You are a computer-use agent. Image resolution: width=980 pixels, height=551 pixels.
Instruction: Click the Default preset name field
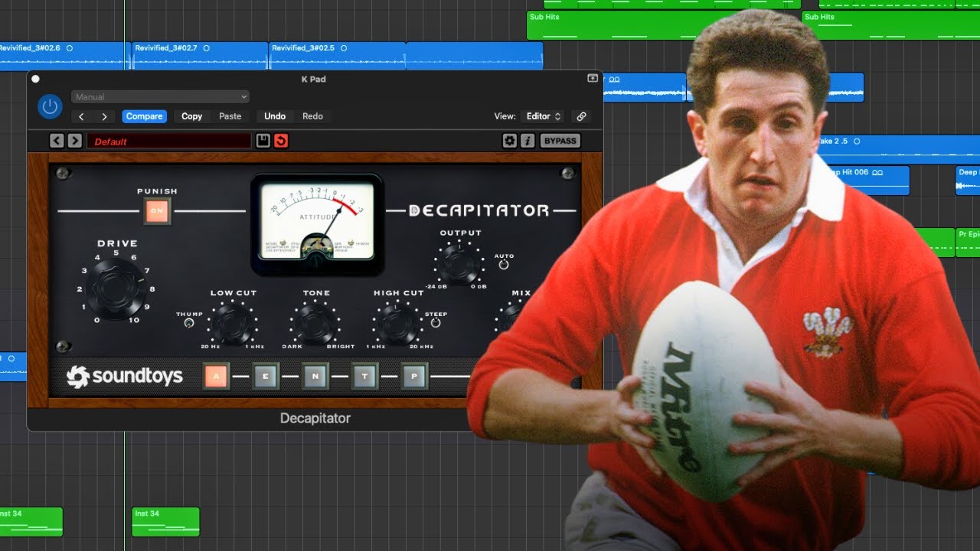[168, 142]
